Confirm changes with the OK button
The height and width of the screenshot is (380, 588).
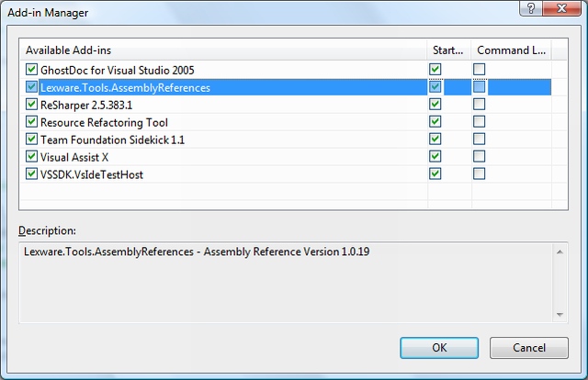(439, 348)
